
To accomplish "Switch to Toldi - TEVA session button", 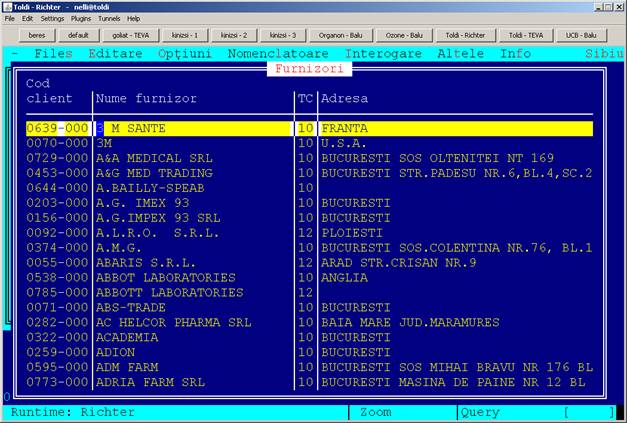I will click(526, 35).
